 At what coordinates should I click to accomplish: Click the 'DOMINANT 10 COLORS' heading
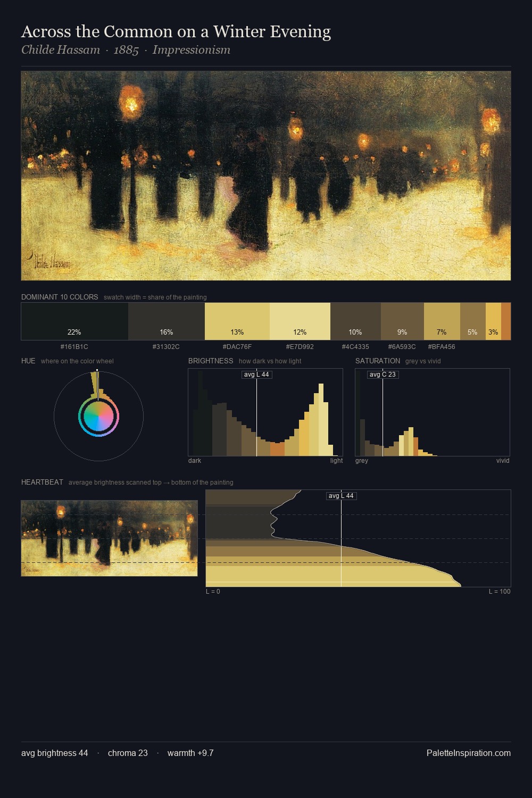(60, 297)
